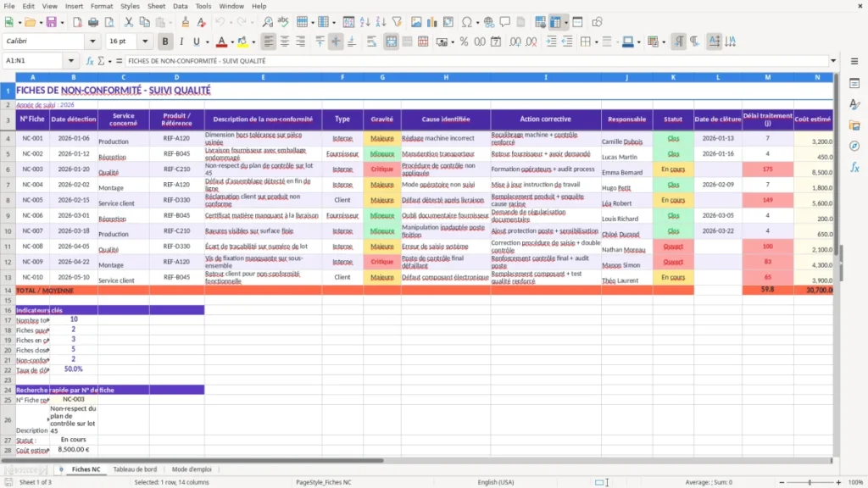Toggle Underline formatting
This screenshot has height=488, width=868.
click(196, 42)
